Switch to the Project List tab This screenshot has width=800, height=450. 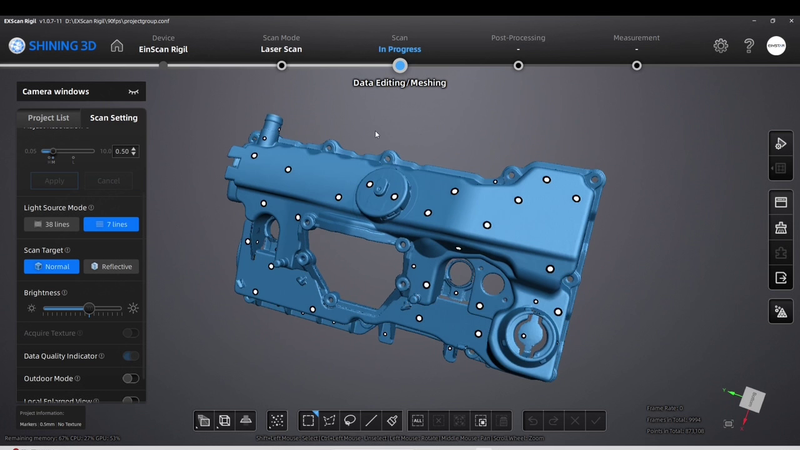click(x=48, y=118)
